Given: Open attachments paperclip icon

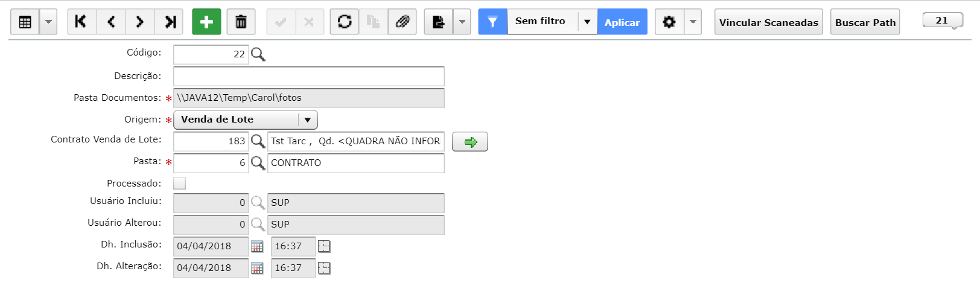Looking at the screenshot, I should click(402, 22).
